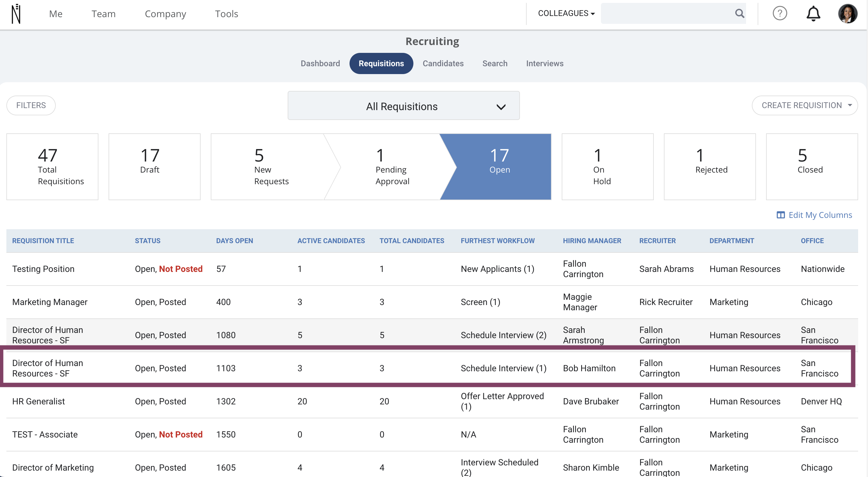Click Schedule Interview (1) workflow cell
The width and height of the screenshot is (868, 477).
(503, 368)
